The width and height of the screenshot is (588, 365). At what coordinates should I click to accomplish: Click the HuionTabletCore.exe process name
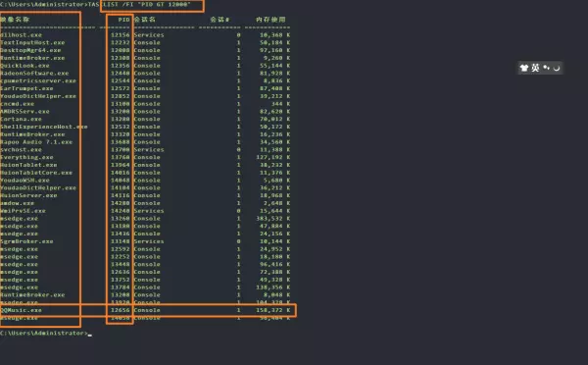pos(36,173)
